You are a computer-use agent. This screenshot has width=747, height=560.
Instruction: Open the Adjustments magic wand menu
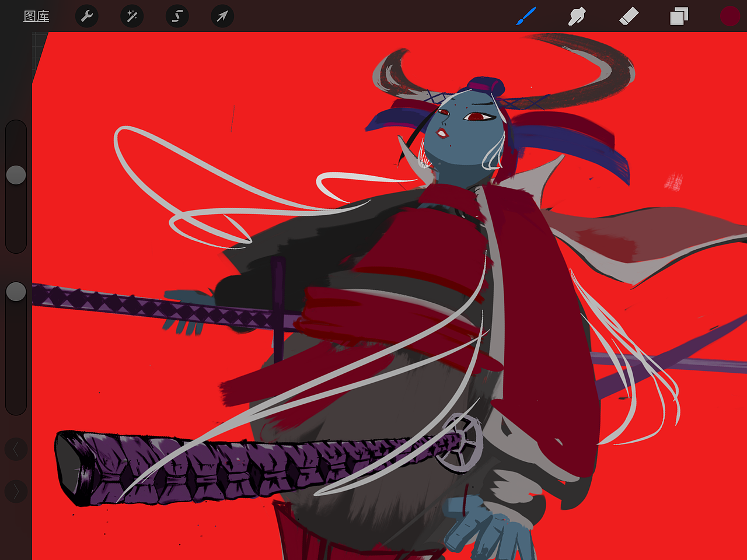[132, 16]
